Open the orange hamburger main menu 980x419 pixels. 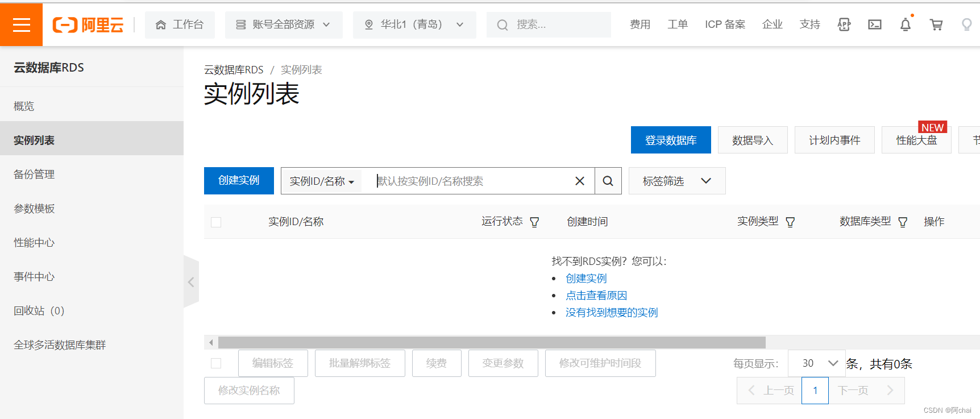click(x=21, y=24)
